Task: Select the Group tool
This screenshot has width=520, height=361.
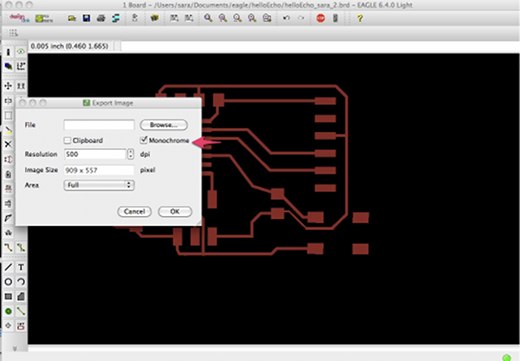Action: click(8, 115)
